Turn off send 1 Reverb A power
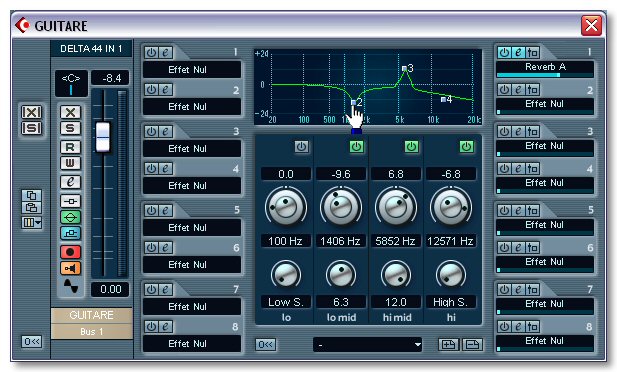The image size is (617, 372). pos(504,52)
